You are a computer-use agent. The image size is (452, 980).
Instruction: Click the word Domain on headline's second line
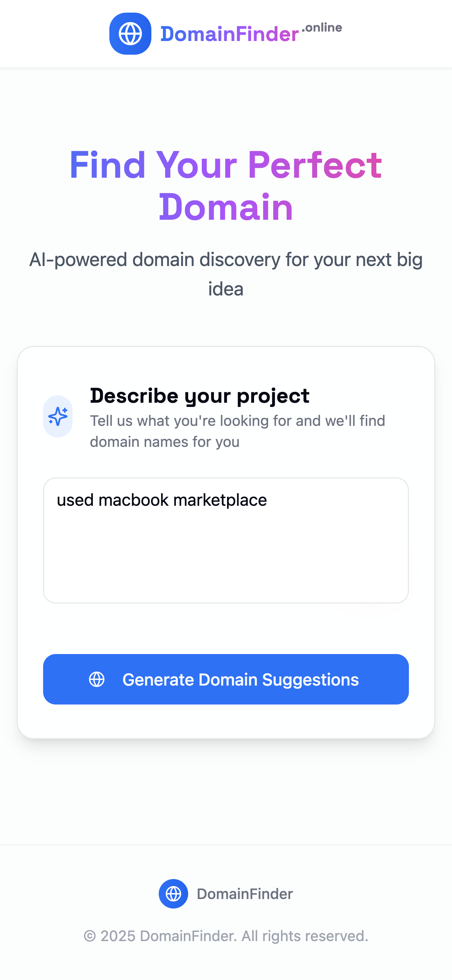pos(226,206)
